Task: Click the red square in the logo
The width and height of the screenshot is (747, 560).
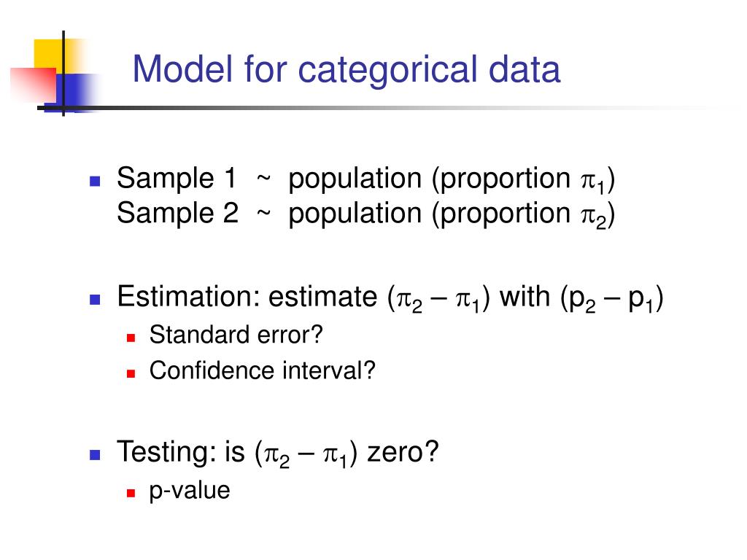Action: click(x=34, y=85)
